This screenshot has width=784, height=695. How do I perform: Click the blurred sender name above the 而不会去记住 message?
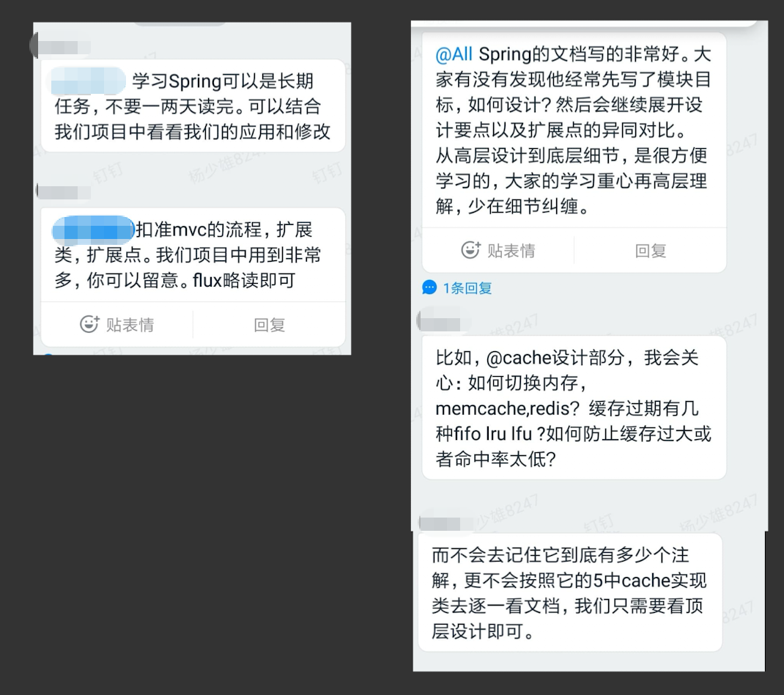(445, 523)
